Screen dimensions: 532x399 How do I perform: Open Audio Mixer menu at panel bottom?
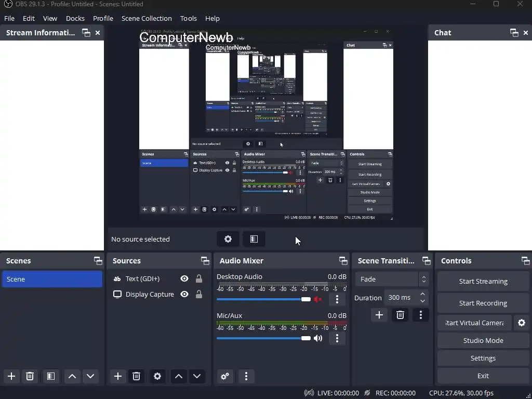pos(246,376)
